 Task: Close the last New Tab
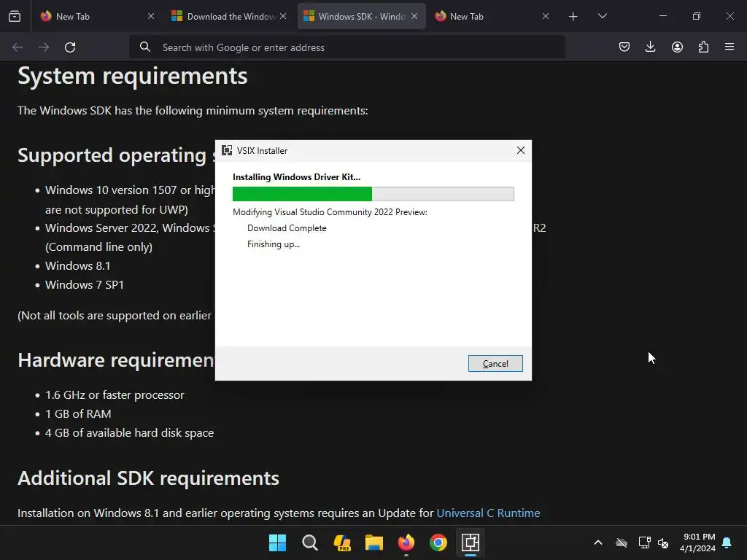point(546,16)
